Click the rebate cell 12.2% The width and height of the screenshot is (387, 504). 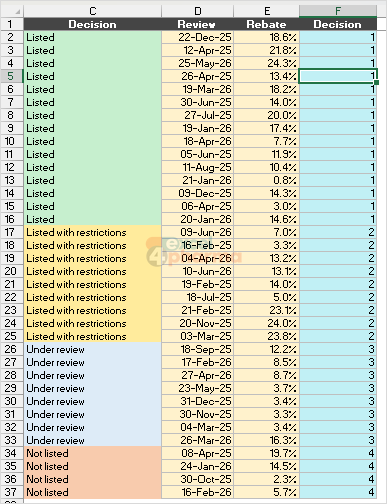click(266, 349)
